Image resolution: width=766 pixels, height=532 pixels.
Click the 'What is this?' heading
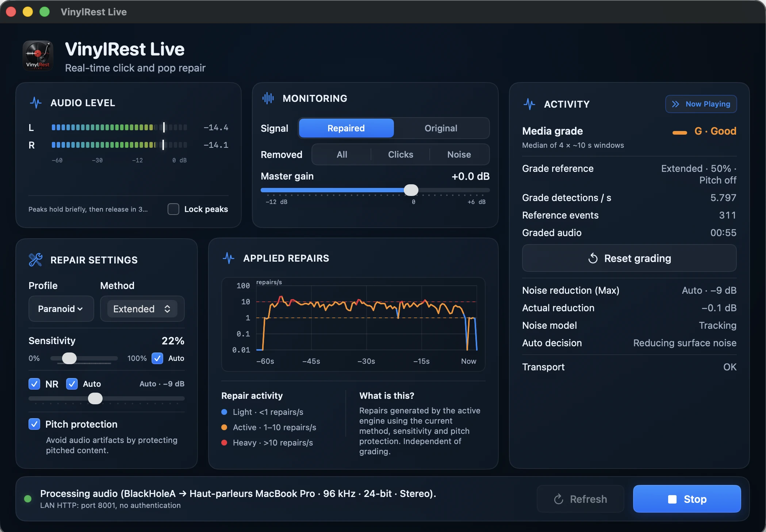pos(387,396)
